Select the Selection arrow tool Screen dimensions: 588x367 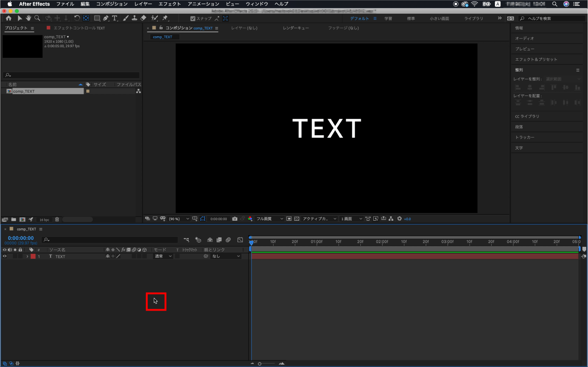pyautogui.click(x=20, y=18)
